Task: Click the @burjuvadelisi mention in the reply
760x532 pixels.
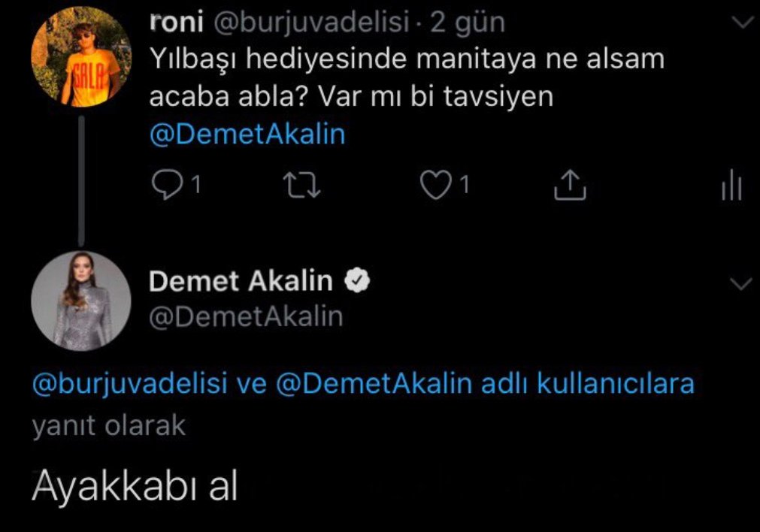Action: click(111, 385)
